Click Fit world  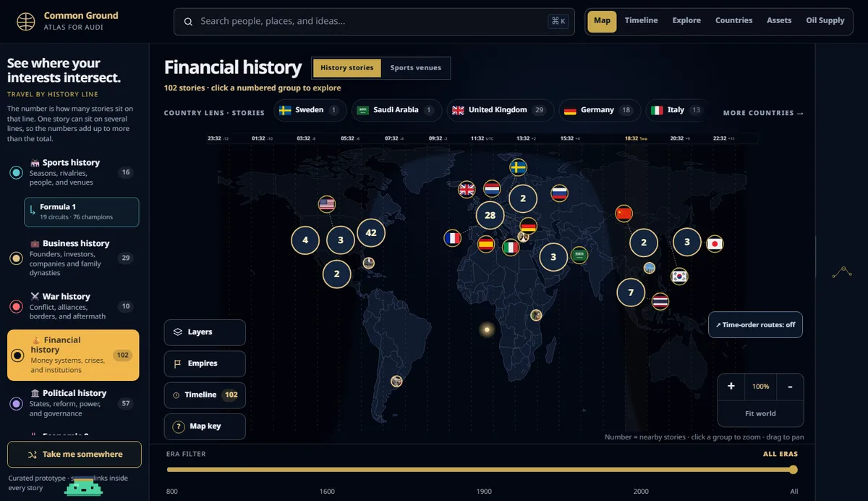[760, 413]
